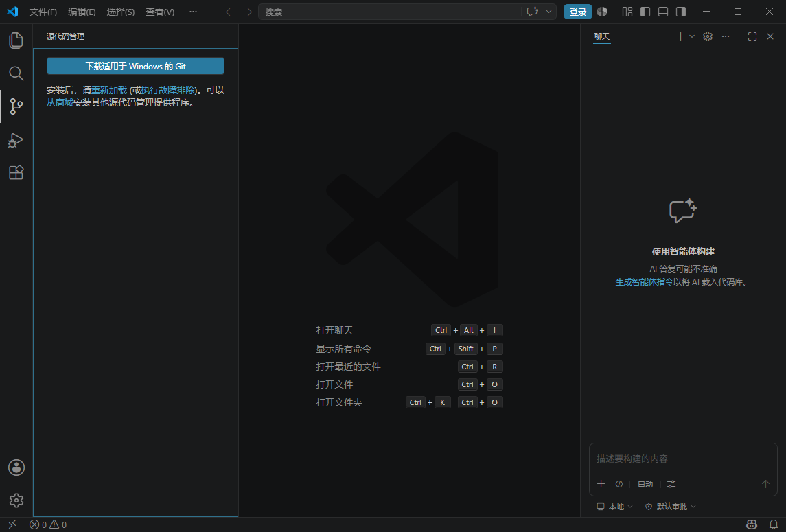Go back using the left arrow
This screenshot has width=786, height=532.
[229, 12]
